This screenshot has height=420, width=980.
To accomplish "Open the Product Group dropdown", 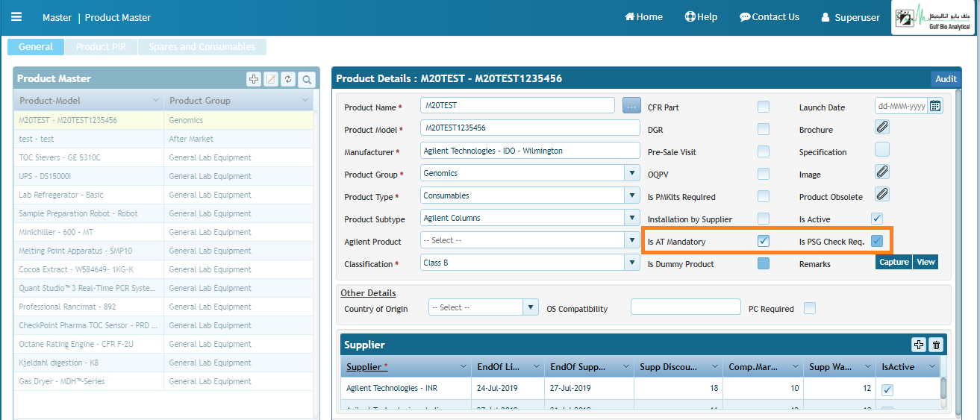I will point(632,173).
